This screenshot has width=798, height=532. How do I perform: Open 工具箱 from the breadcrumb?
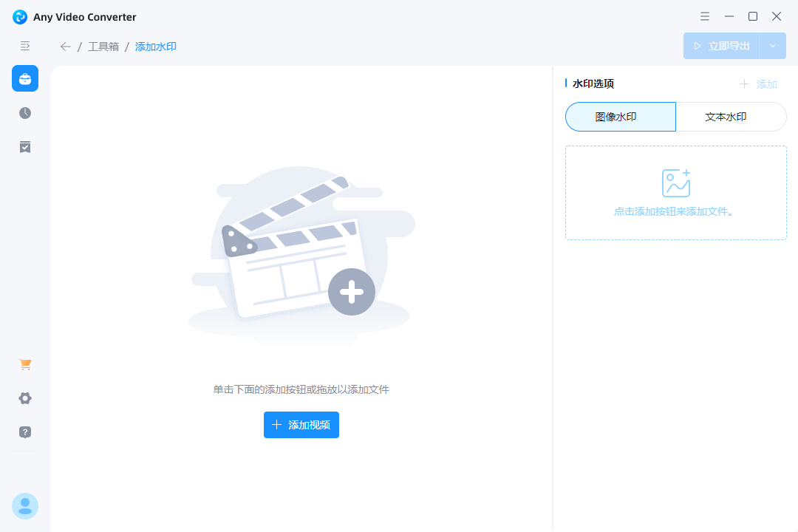[103, 46]
